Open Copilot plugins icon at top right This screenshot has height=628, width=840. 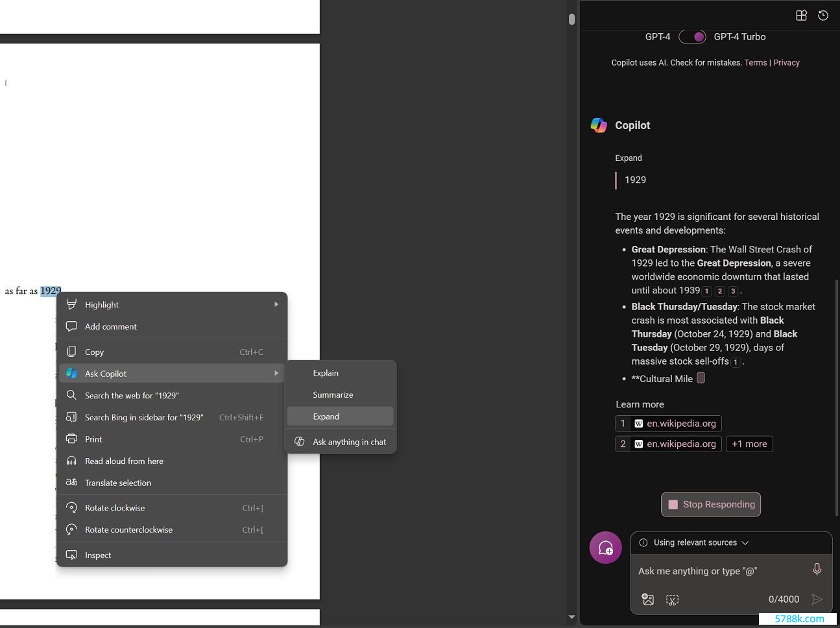click(802, 16)
